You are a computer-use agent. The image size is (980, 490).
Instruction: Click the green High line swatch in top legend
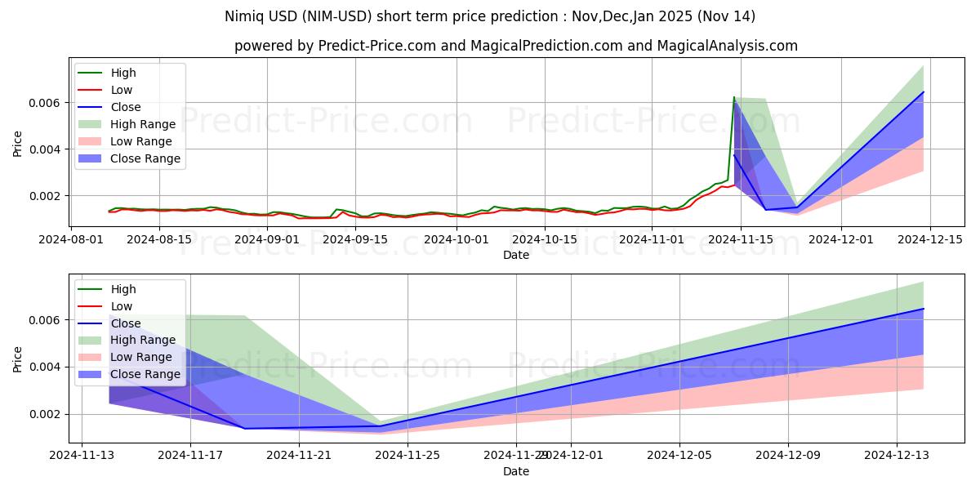click(x=92, y=73)
